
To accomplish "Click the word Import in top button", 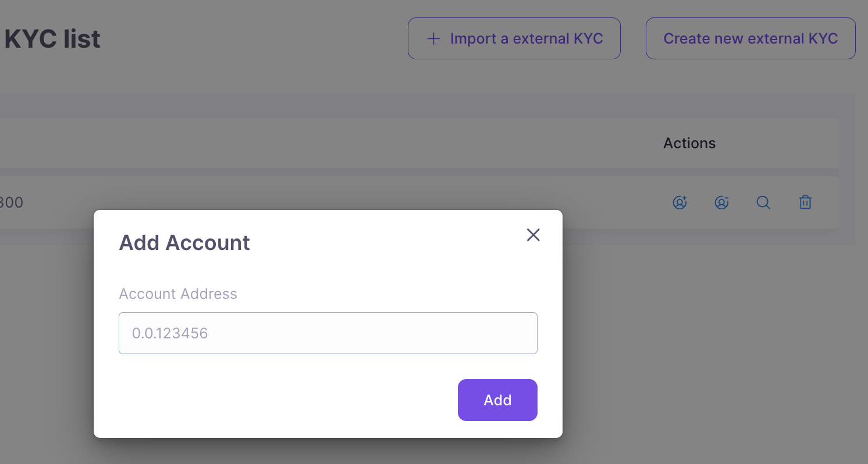I will pyautogui.click(x=473, y=38).
